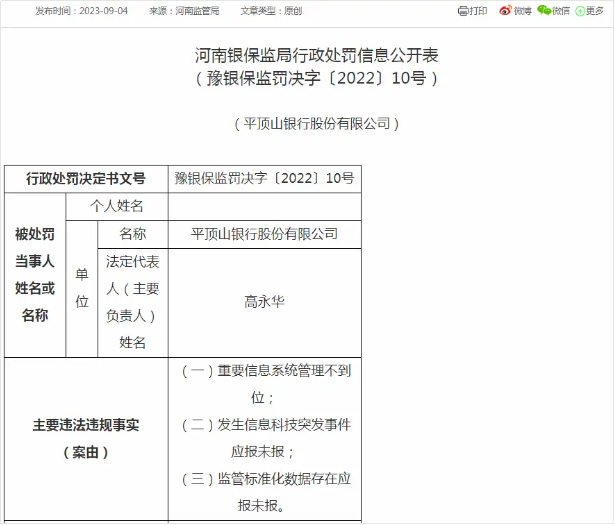The height and width of the screenshot is (525, 614).
Task: Share via the 微信 link
Action: [x=561, y=11]
